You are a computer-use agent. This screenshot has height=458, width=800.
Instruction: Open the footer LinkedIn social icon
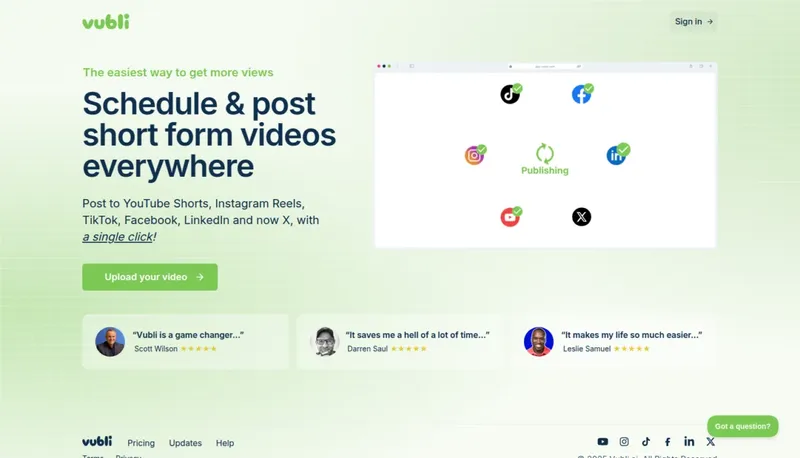click(689, 441)
